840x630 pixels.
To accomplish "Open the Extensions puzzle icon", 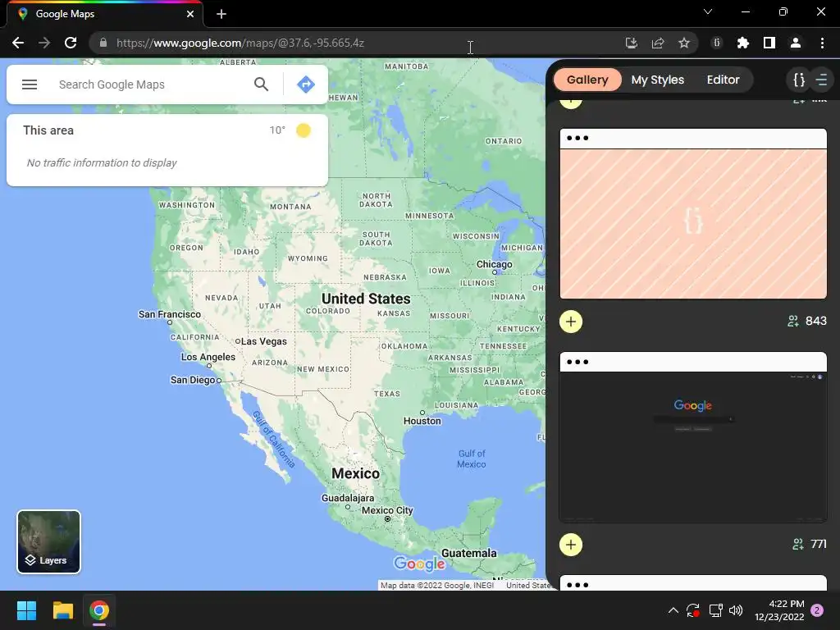I will [x=743, y=43].
